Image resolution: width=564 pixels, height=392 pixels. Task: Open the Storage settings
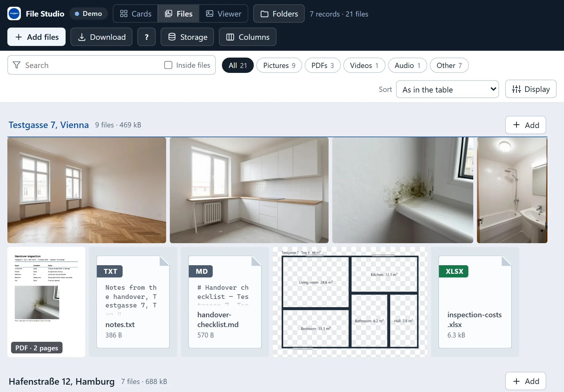(187, 37)
